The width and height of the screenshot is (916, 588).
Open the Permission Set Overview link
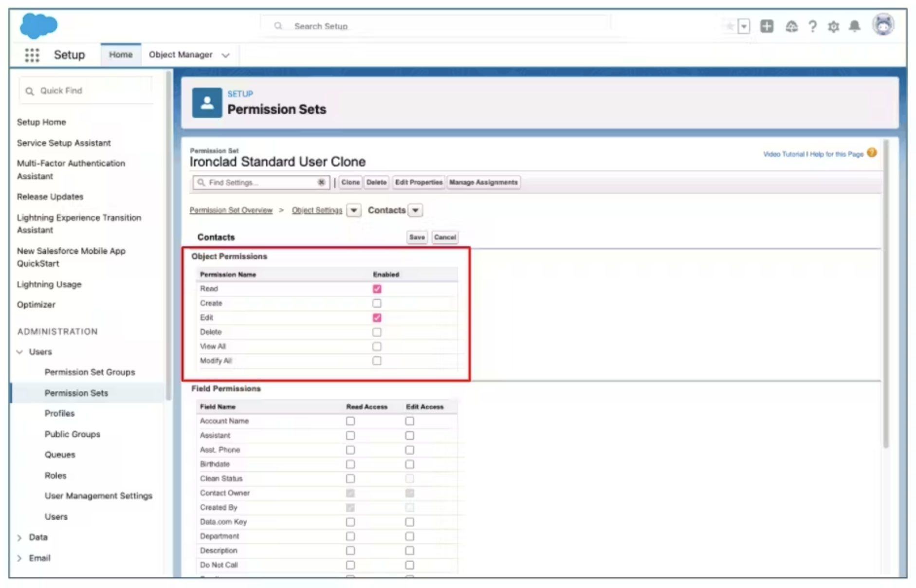pyautogui.click(x=231, y=210)
